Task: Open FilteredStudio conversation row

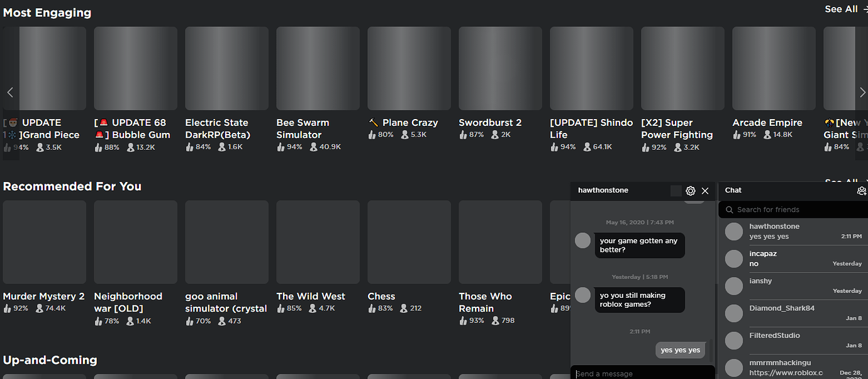Action: (793, 341)
